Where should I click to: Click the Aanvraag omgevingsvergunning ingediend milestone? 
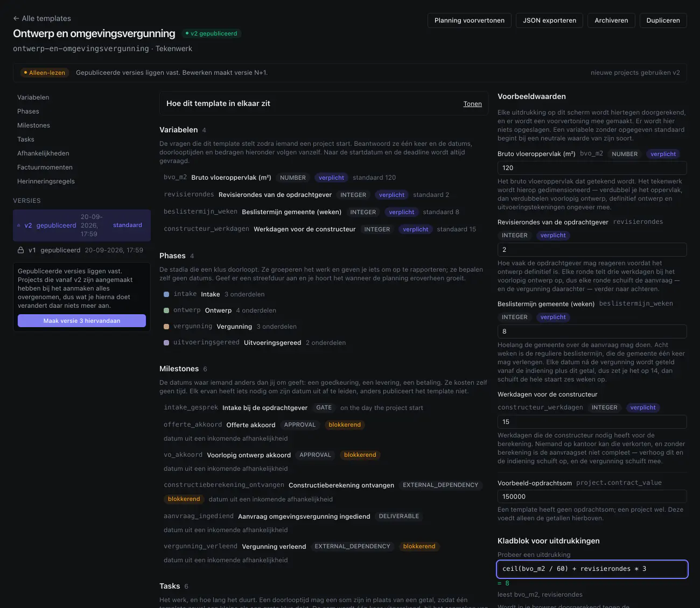coord(304,517)
